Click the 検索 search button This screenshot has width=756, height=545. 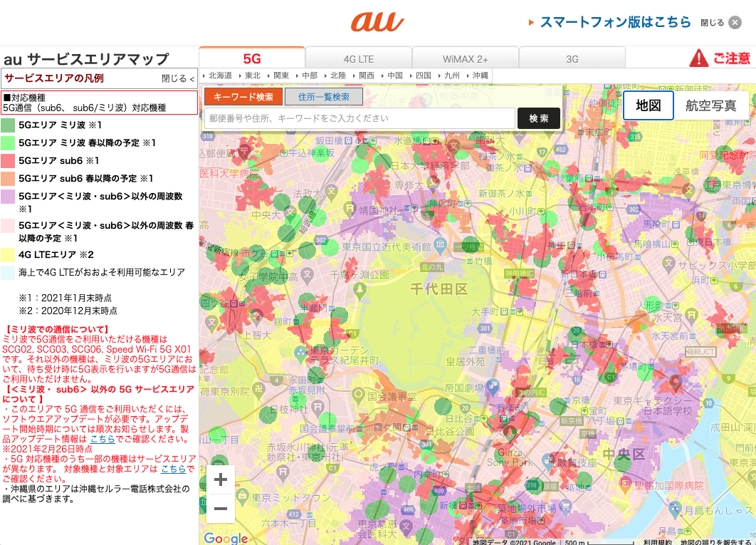(x=539, y=118)
